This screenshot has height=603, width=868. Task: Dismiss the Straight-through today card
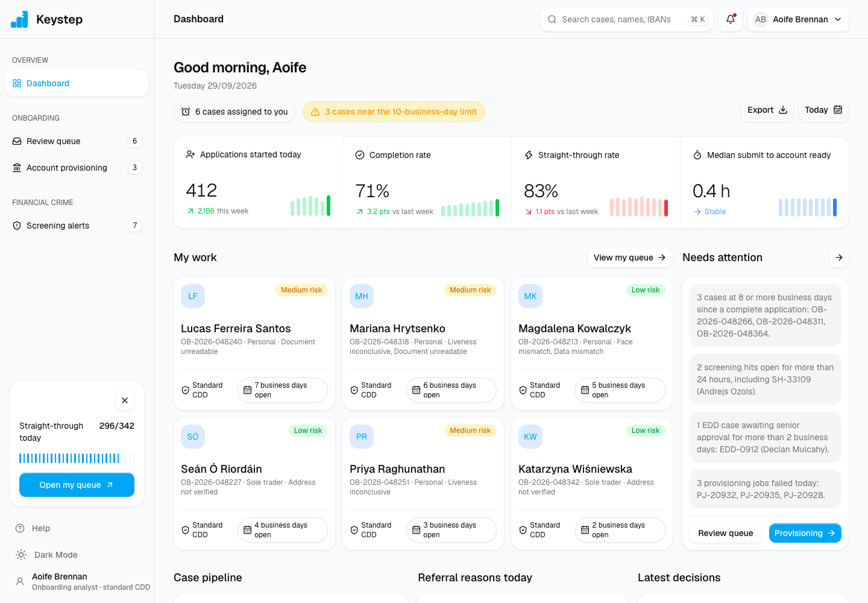pos(125,400)
